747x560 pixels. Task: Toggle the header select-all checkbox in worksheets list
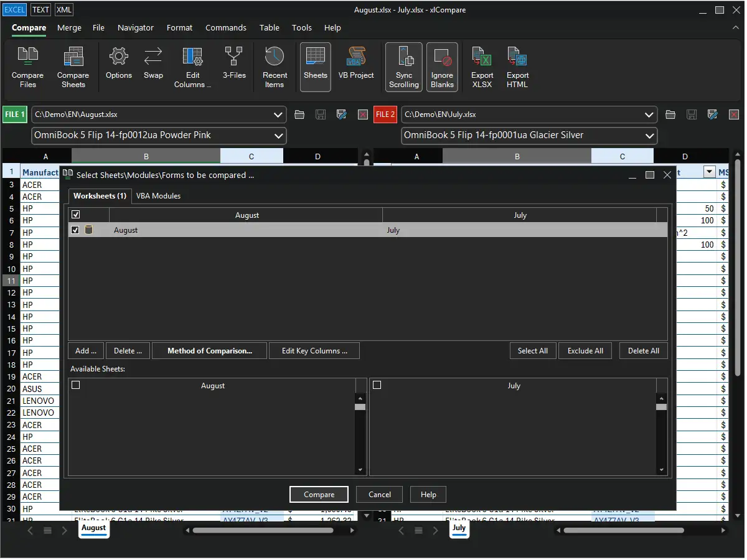[75, 215]
